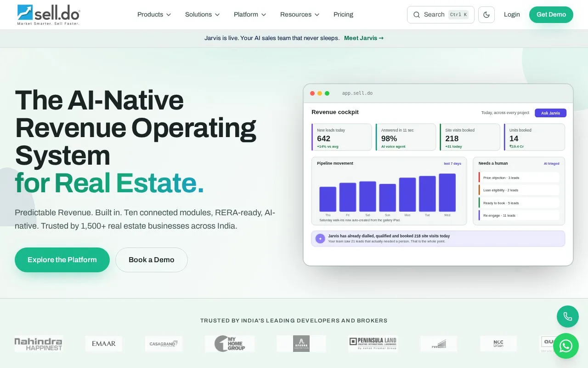Select the Site visits booked card

pos(470,137)
